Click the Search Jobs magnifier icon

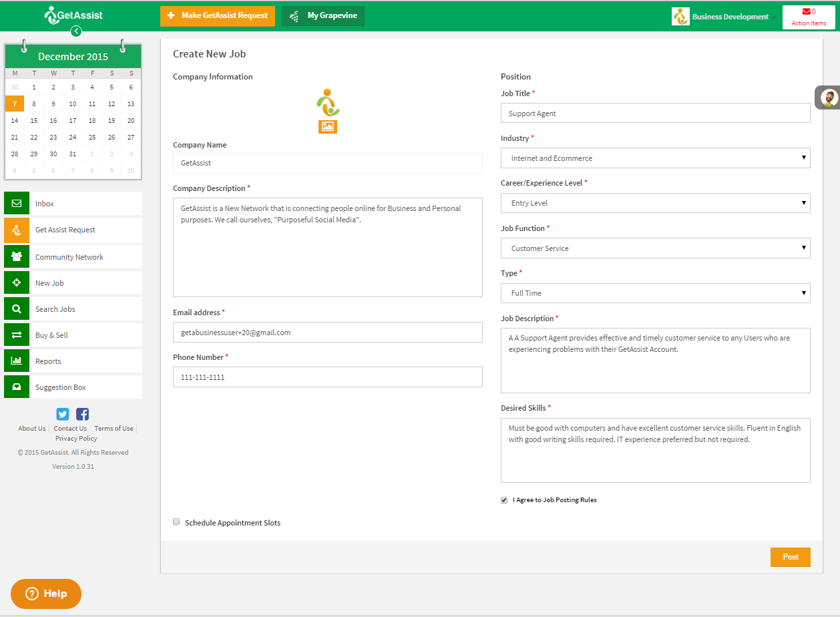[x=17, y=309]
